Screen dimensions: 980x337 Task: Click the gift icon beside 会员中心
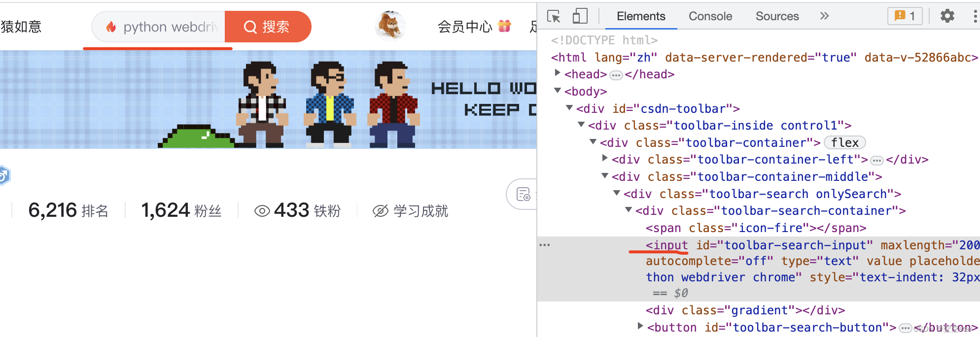504,26
